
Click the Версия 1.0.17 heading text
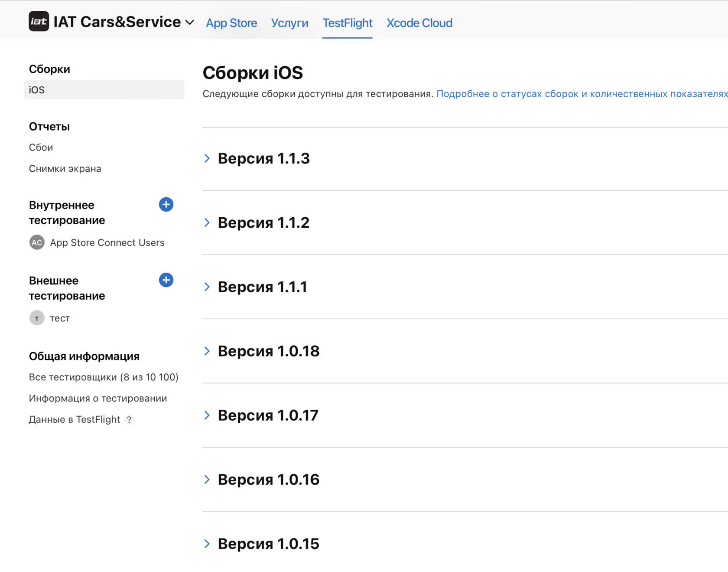(268, 415)
